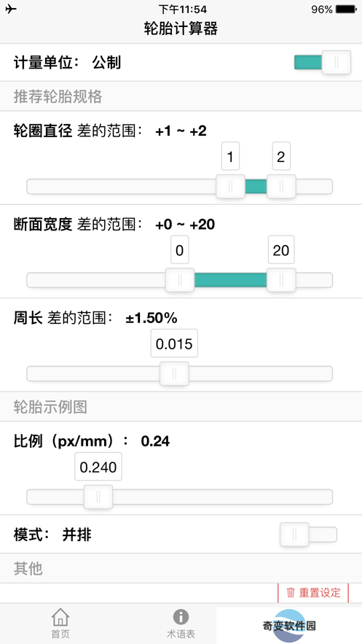Click the 断面宽度 lower handle at 0

pos(180,280)
